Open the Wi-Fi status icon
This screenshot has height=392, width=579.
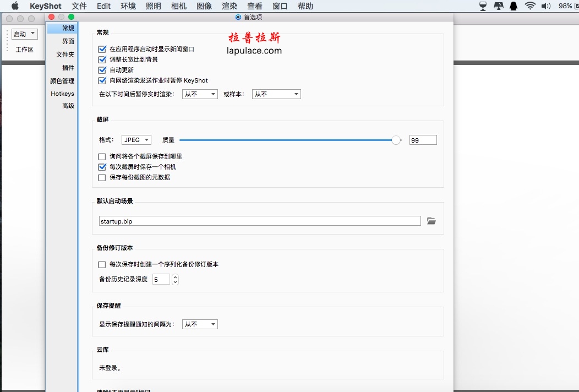pos(530,6)
